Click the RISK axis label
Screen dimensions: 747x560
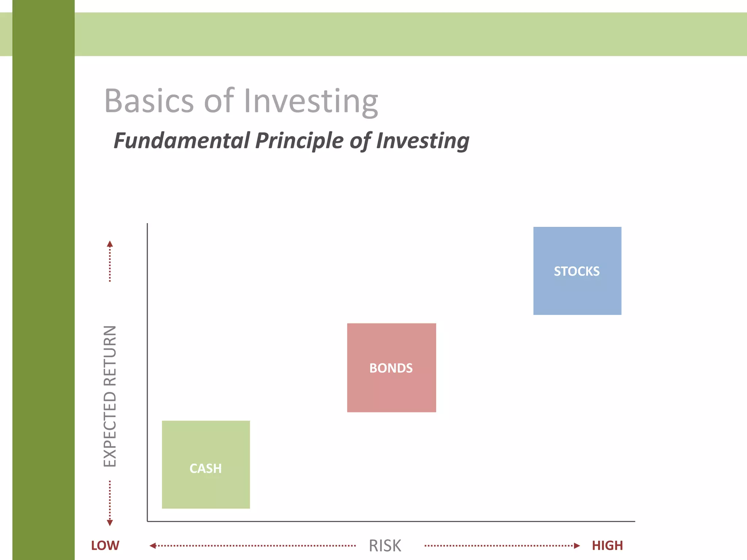pos(385,546)
